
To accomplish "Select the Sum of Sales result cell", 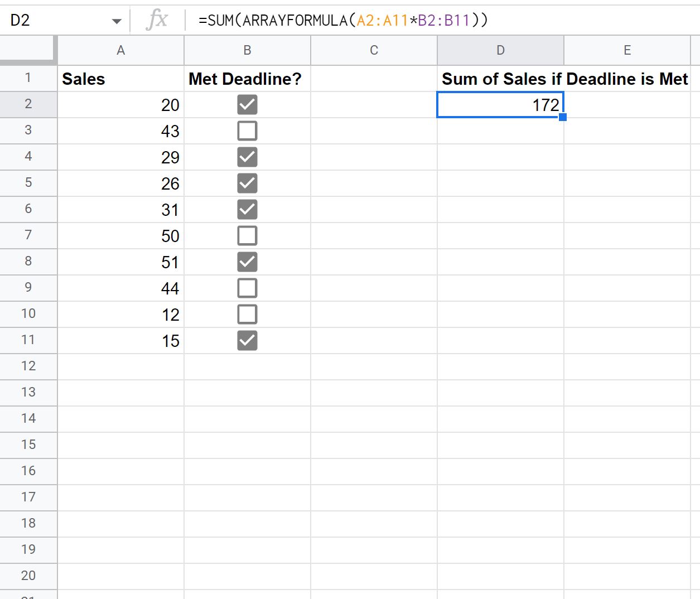I will 500,104.
